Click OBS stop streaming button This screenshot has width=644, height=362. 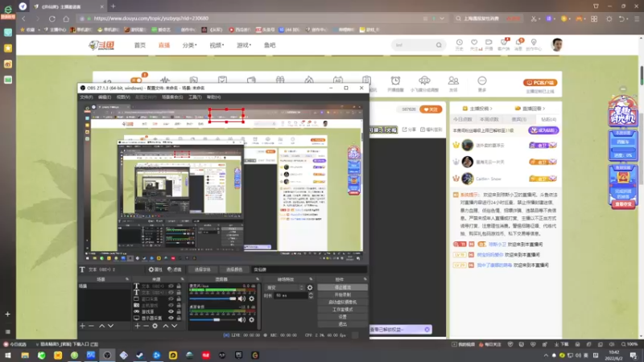click(x=342, y=288)
